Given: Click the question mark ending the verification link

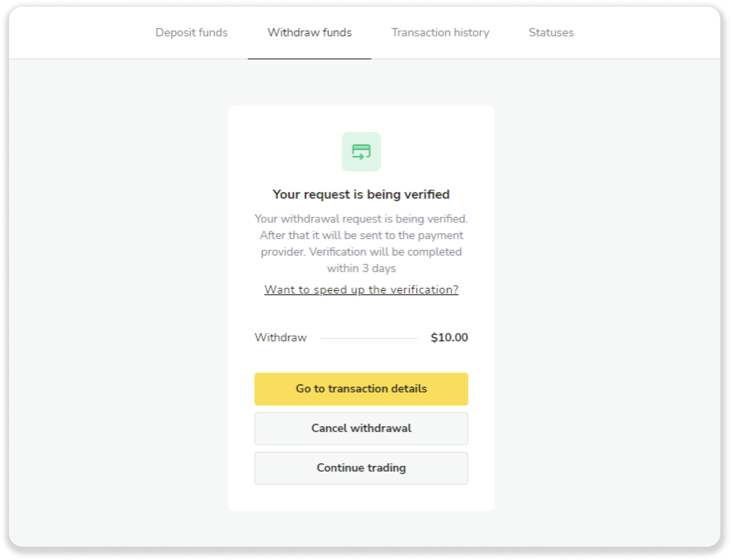Looking at the screenshot, I should pos(455,290).
